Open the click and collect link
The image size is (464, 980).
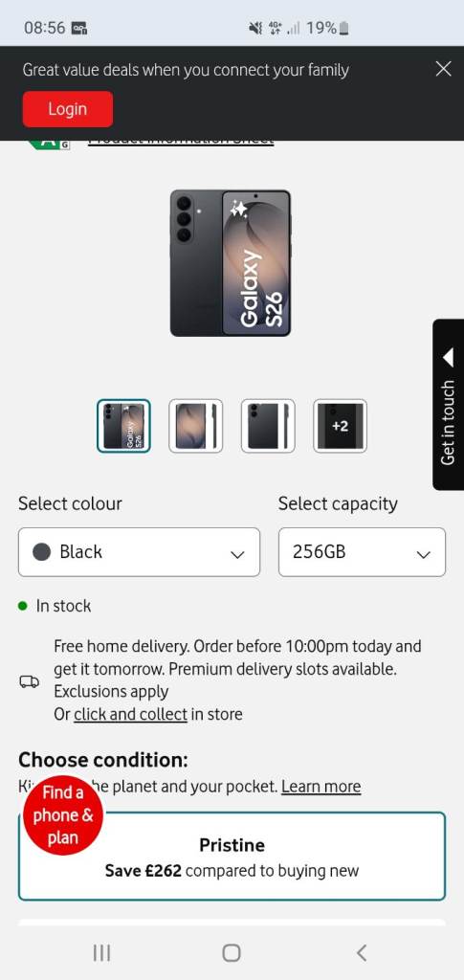pos(130,714)
